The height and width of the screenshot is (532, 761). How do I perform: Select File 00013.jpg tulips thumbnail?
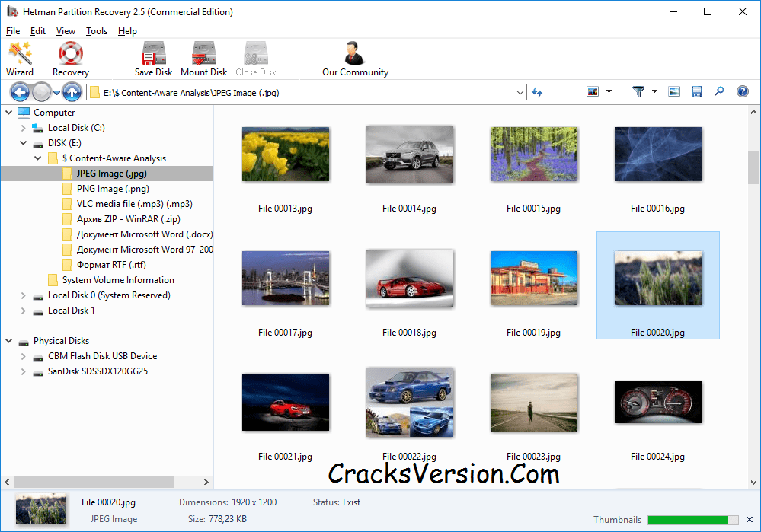tap(286, 155)
